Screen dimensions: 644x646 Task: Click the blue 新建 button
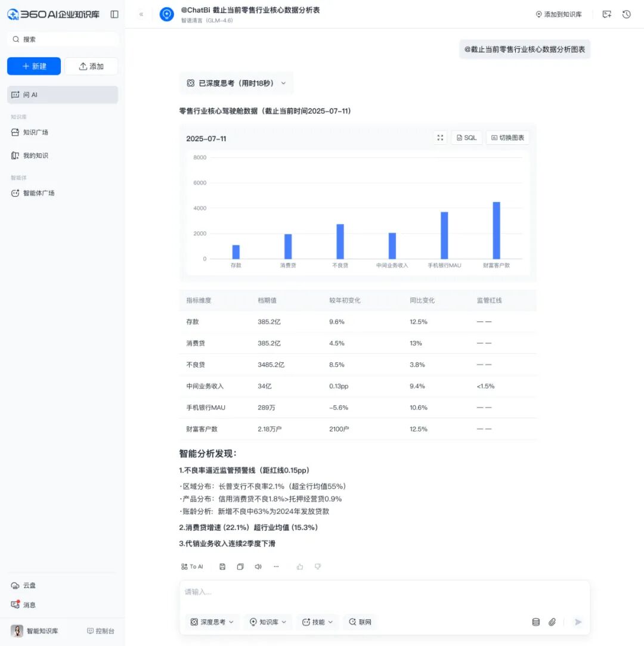[x=34, y=66]
